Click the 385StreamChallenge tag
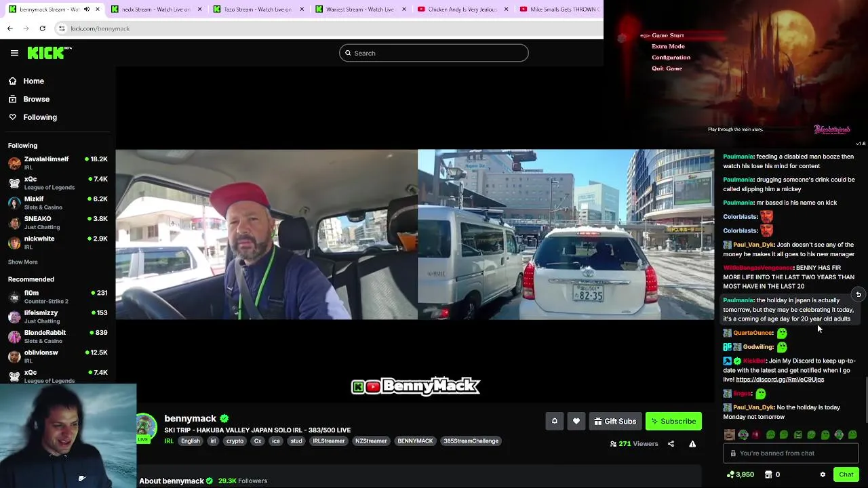 tap(471, 441)
